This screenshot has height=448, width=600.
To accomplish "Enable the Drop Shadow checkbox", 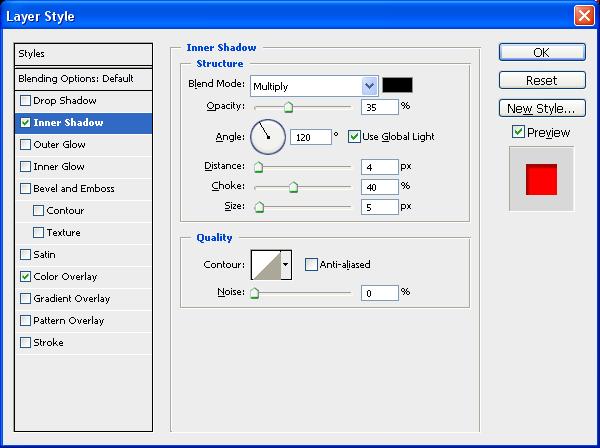I will 25,101.
